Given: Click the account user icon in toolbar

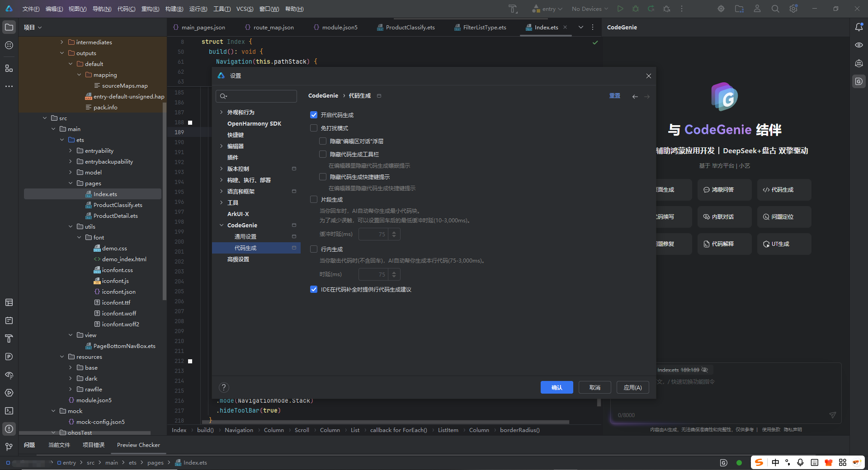Looking at the screenshot, I should click(x=757, y=9).
